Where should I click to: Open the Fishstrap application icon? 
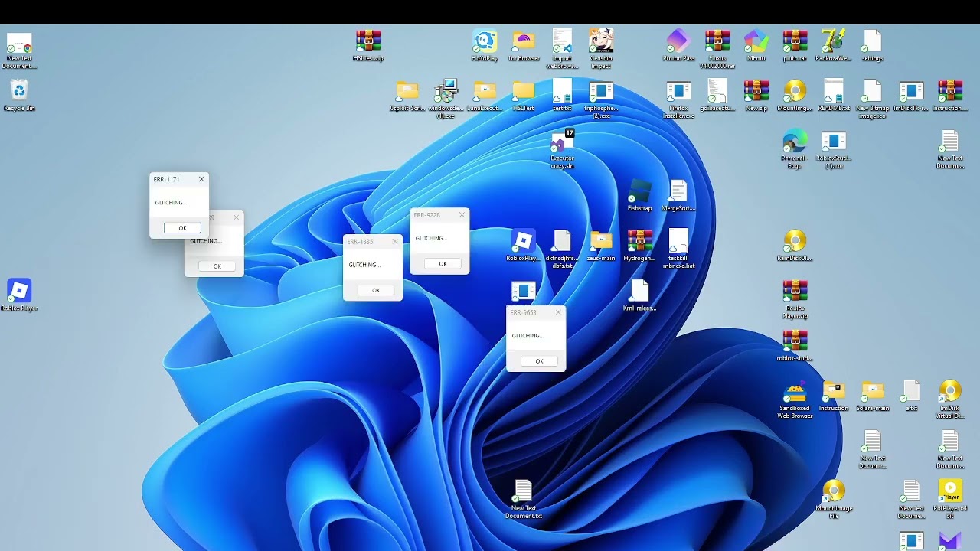click(x=639, y=196)
